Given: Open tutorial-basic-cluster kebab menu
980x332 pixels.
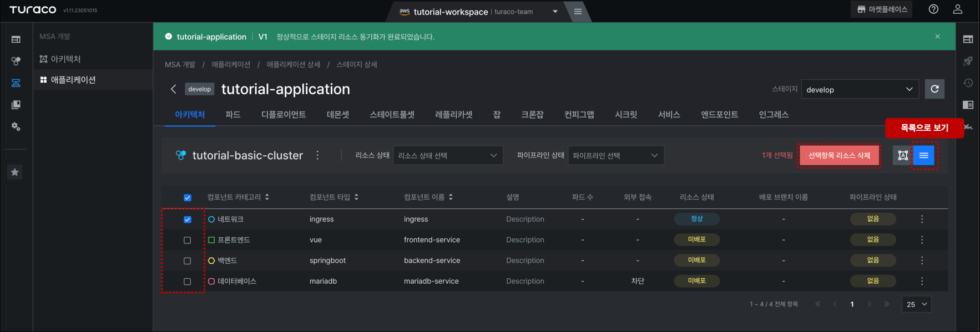Looking at the screenshot, I should [317, 156].
